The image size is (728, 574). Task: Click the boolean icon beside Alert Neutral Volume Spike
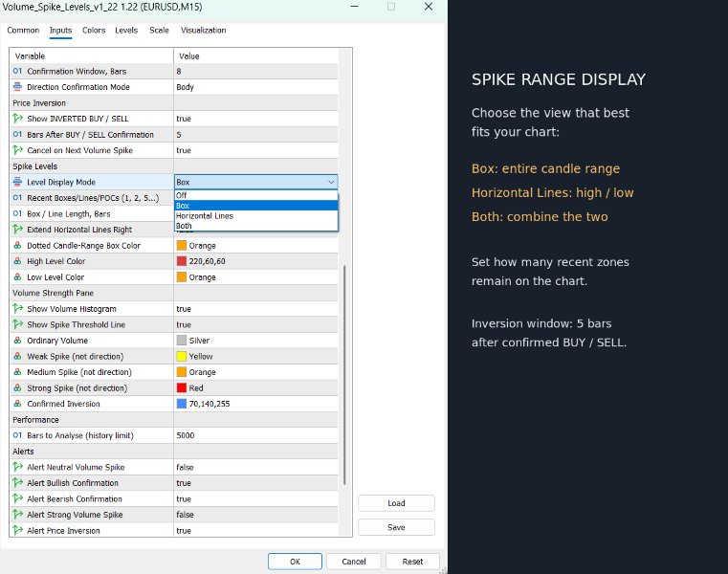tap(17, 467)
